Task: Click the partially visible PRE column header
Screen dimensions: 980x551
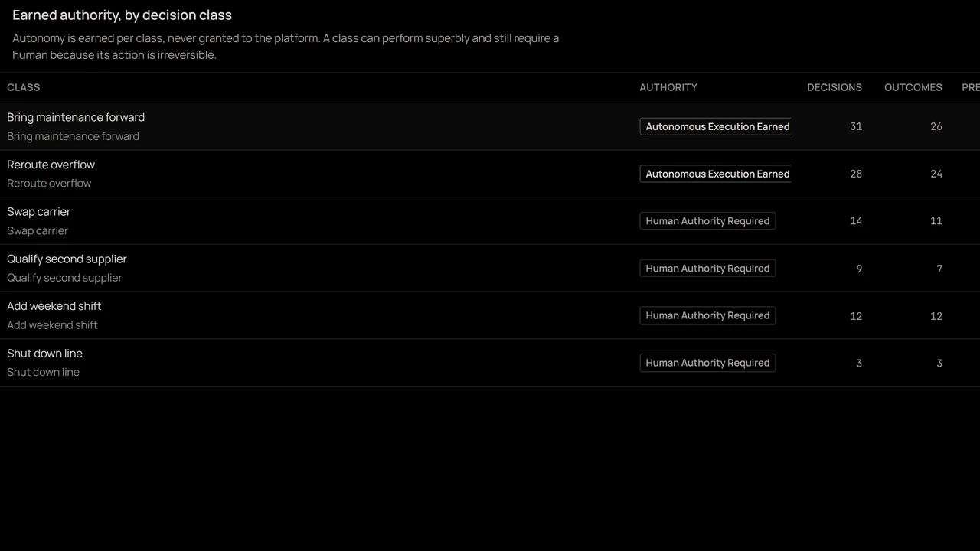Action: [971, 87]
